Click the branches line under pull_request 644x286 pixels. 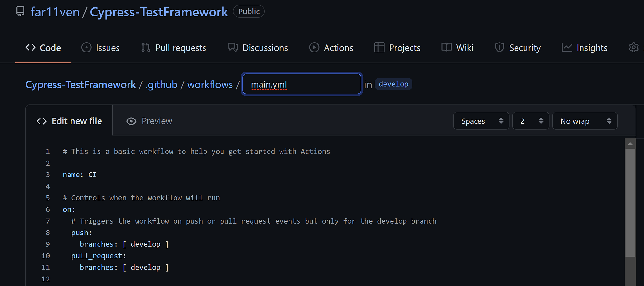pos(124,267)
